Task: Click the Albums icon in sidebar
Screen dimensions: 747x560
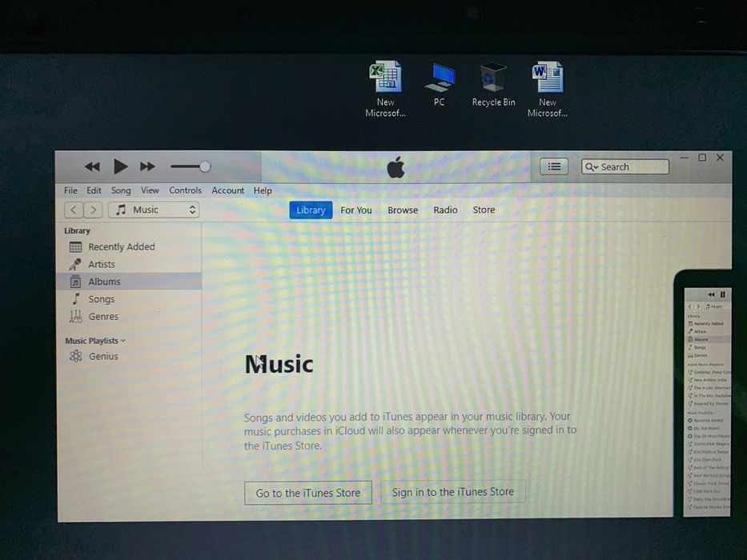Action: click(x=75, y=282)
